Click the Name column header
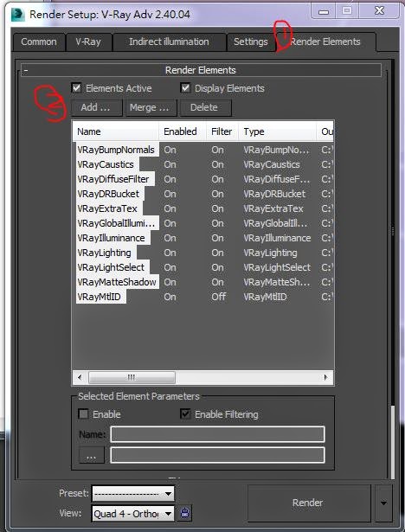The image size is (405, 532). (x=115, y=131)
